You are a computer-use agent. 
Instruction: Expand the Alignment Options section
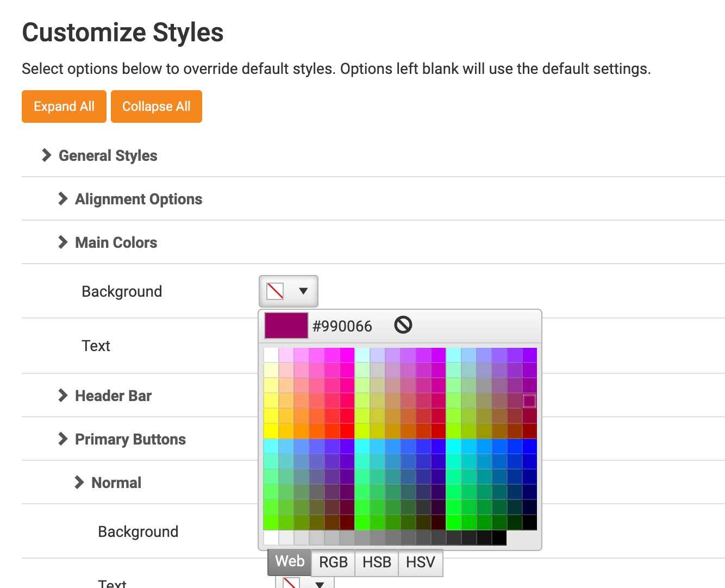click(138, 199)
